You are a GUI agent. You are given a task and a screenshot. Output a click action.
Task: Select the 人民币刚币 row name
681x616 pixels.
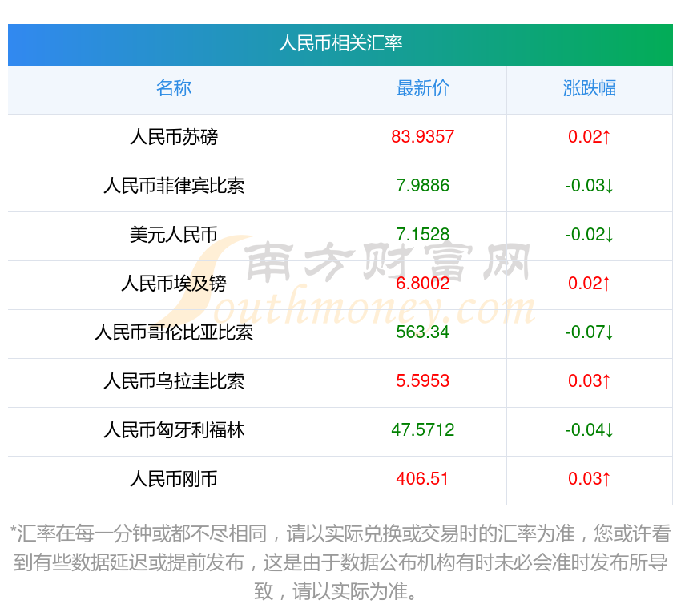coord(174,479)
